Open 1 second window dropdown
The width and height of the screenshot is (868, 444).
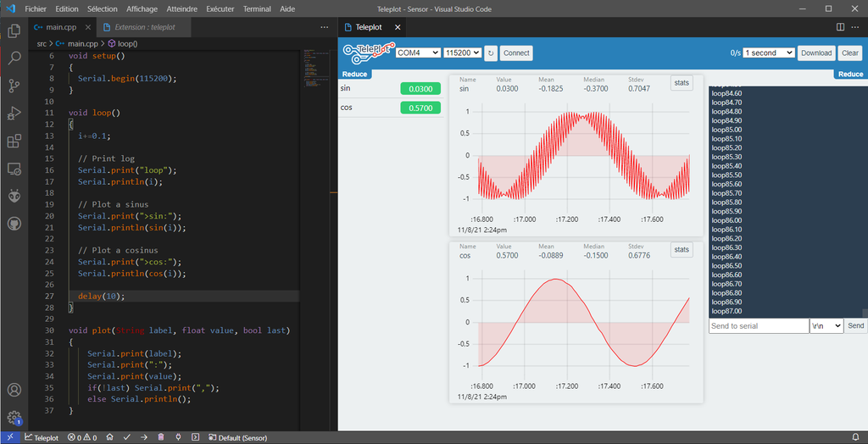tap(768, 53)
